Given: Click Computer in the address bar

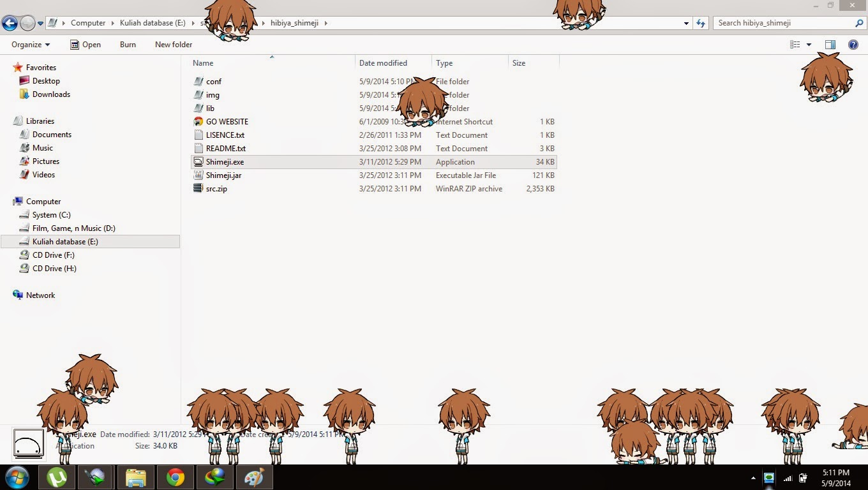Looking at the screenshot, I should 88,23.
